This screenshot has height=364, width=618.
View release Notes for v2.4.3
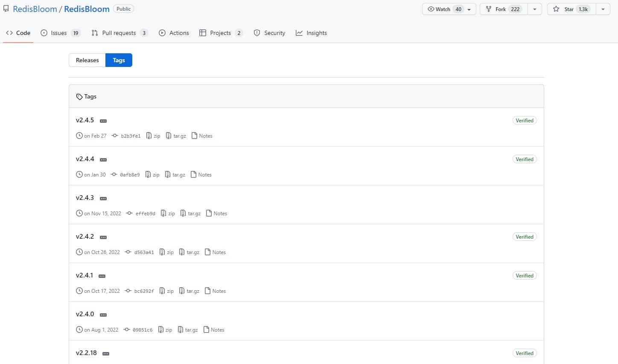click(x=216, y=214)
